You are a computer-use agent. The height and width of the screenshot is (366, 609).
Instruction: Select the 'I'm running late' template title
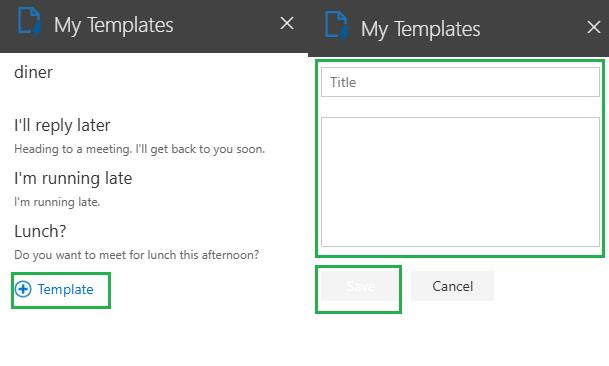(x=73, y=178)
